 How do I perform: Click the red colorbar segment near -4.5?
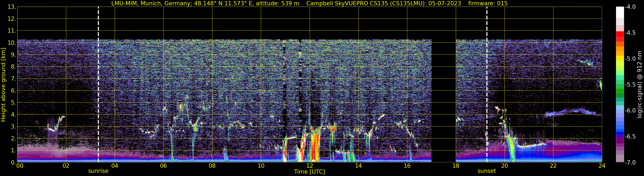coord(620,34)
